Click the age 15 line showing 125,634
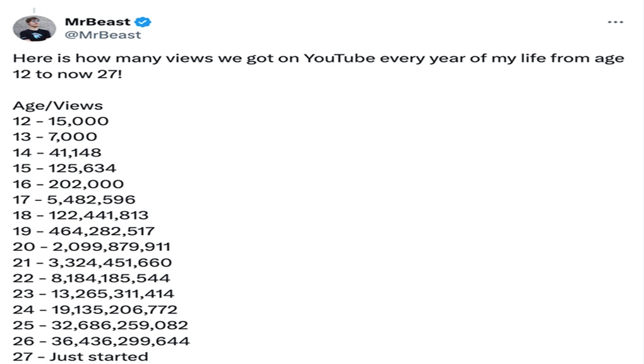 pyautogui.click(x=64, y=168)
